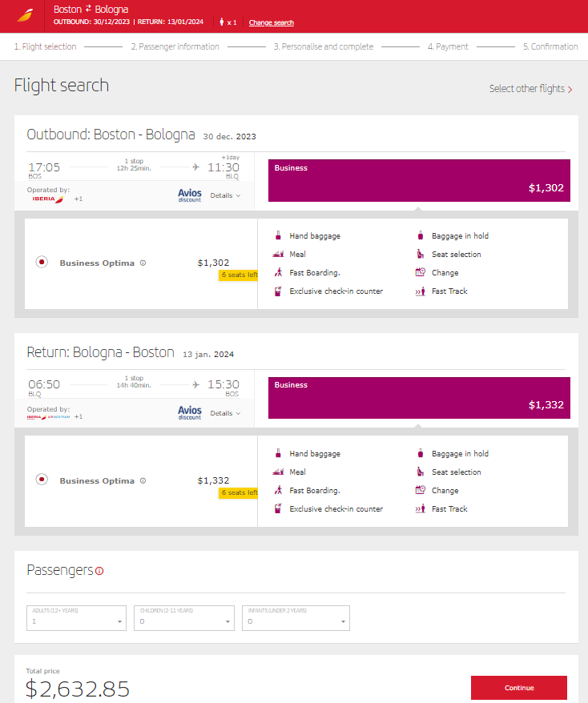Click info icon next to return Business Optima
The image size is (588, 703).
(x=143, y=480)
